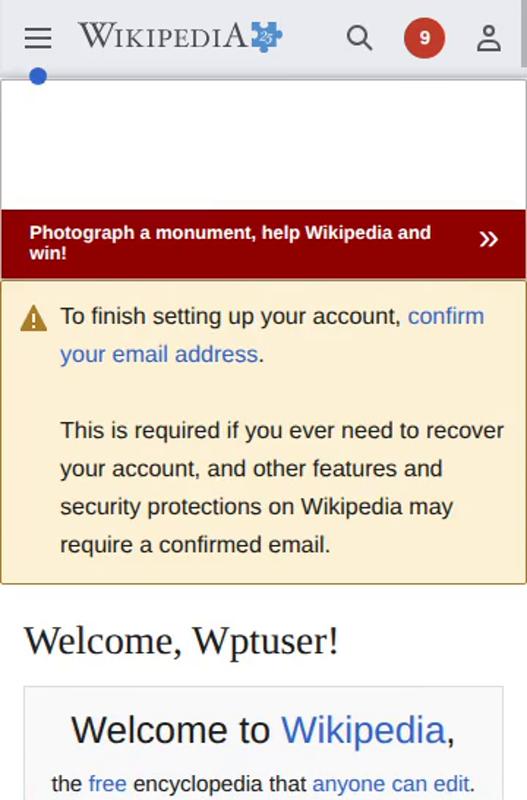
Task: Follow the confirm your email address link
Action: [x=272, y=335]
